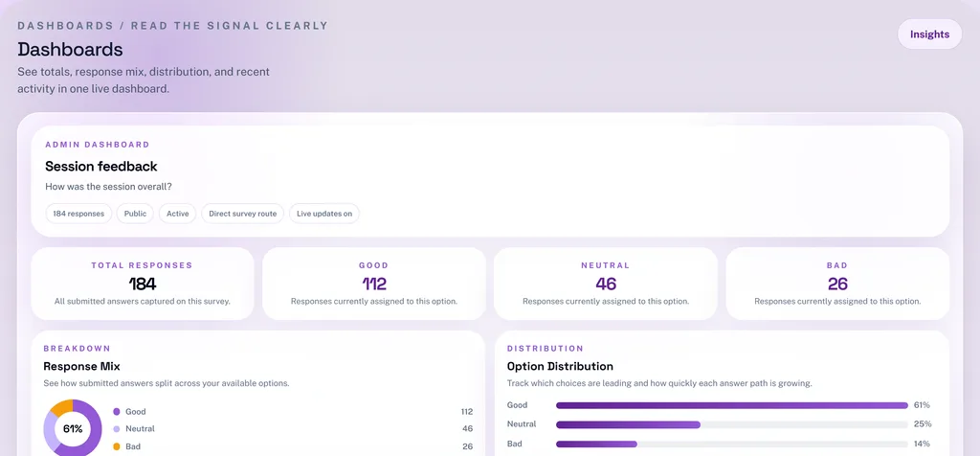980x456 pixels.
Task: Click the Neutral legend label in Response Mix
Action: (x=140, y=429)
